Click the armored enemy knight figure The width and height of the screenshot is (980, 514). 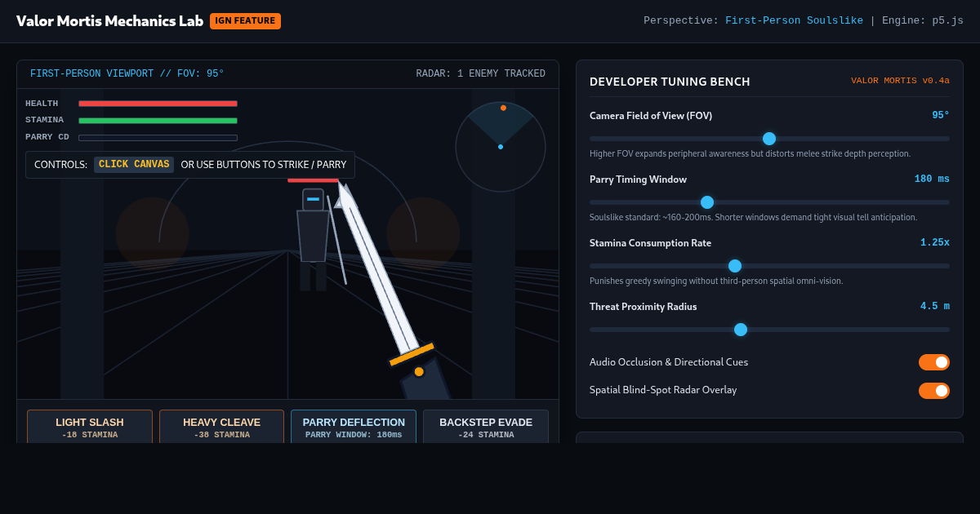[313, 239]
